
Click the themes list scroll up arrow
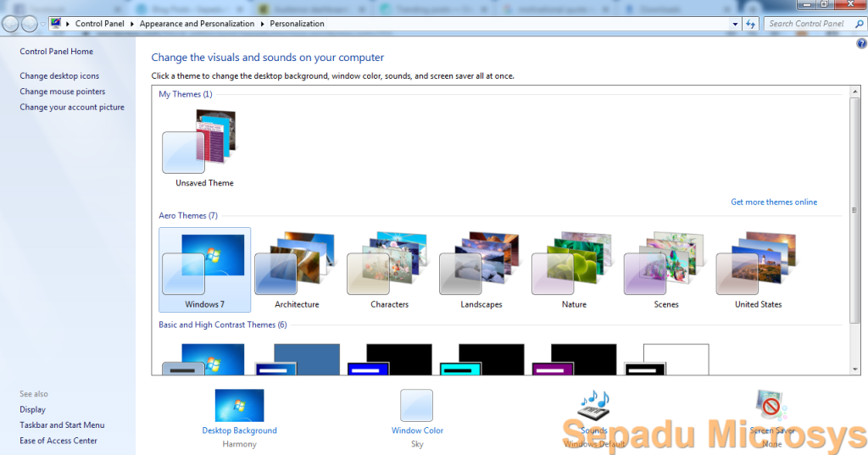pos(854,92)
